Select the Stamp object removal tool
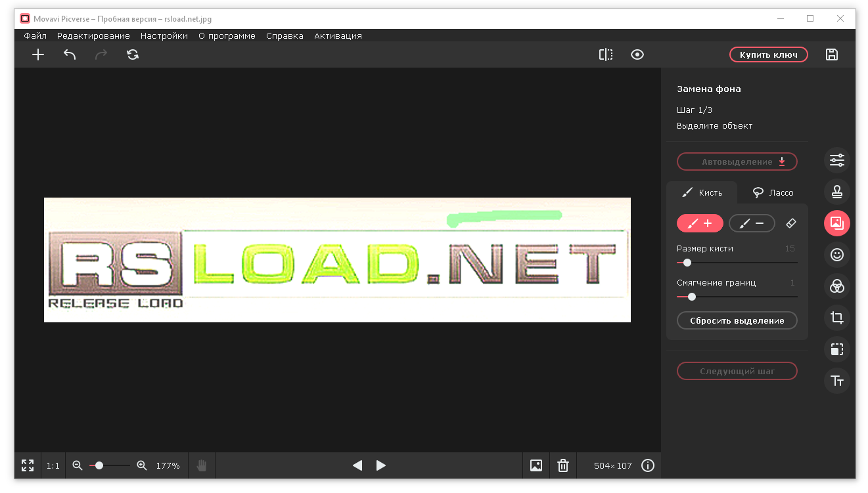This screenshot has height=493, width=868. tap(837, 192)
